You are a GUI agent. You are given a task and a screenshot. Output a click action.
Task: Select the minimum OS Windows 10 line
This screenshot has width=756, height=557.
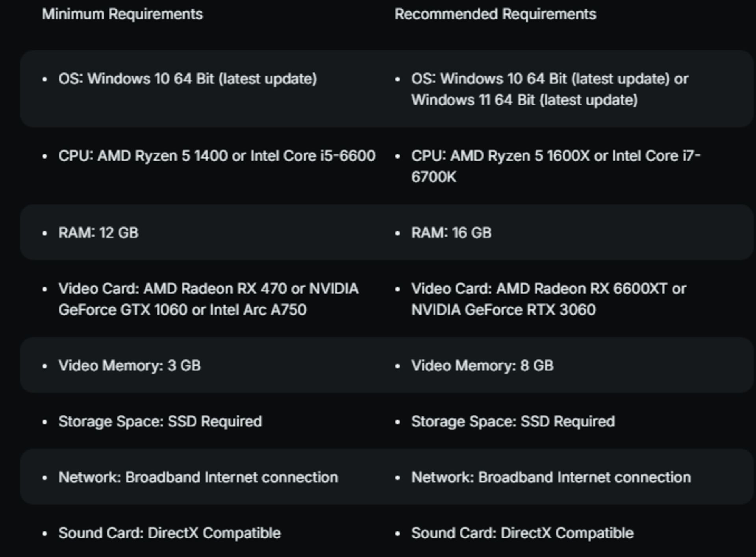point(188,79)
